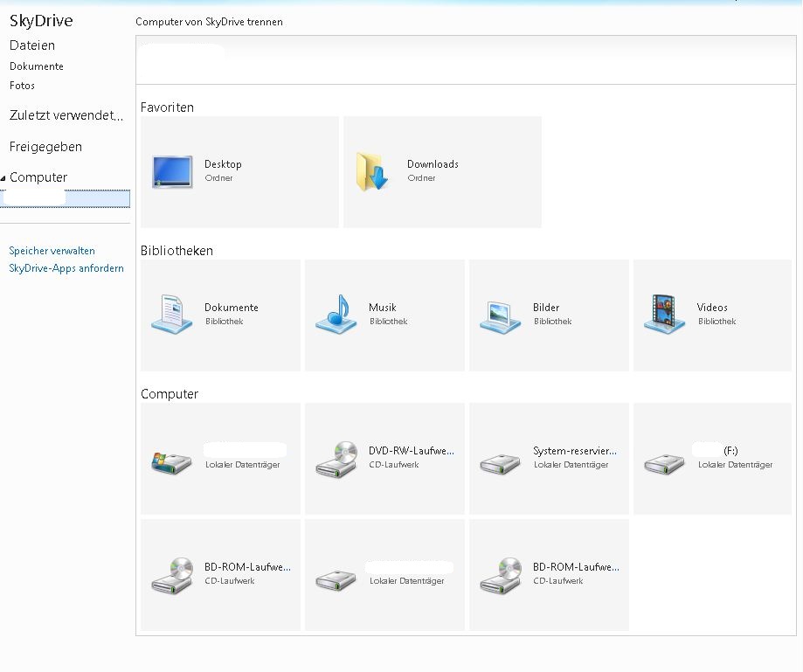Click the Speicher verwalten link
This screenshot has height=672, width=803.
point(52,251)
